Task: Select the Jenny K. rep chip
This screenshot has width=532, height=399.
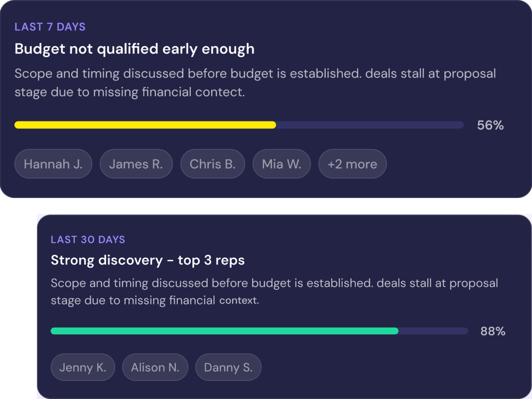Action: [x=83, y=367]
